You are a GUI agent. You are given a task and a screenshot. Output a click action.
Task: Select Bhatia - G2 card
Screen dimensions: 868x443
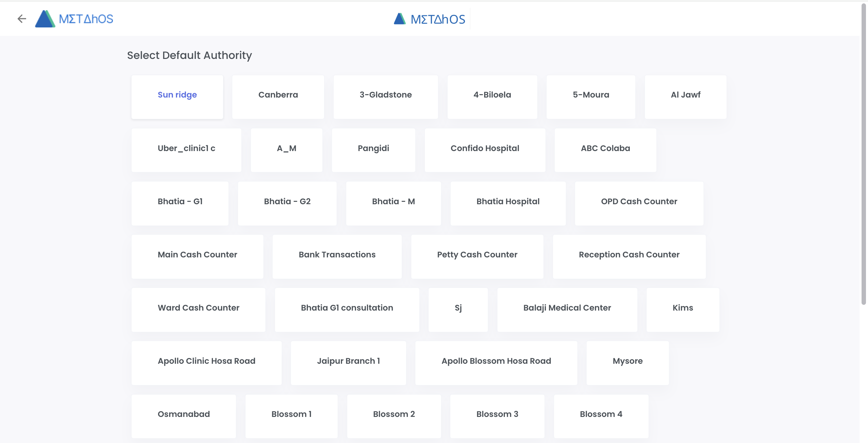point(287,203)
